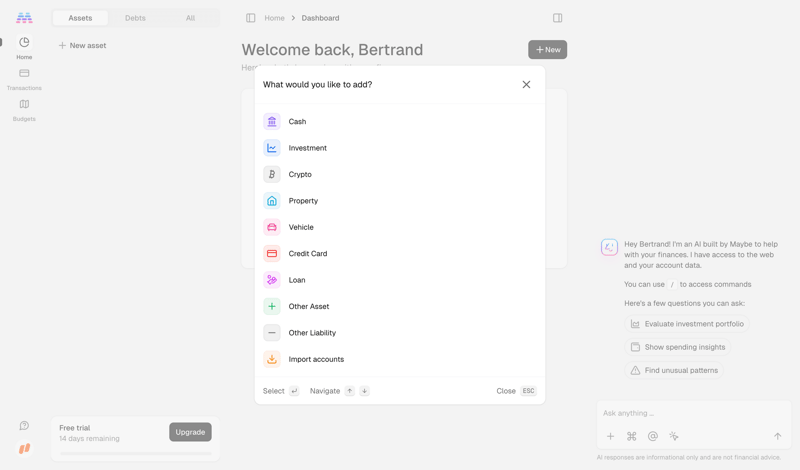The width and height of the screenshot is (800, 470).
Task: Click the Vehicle option label
Action: (x=301, y=227)
